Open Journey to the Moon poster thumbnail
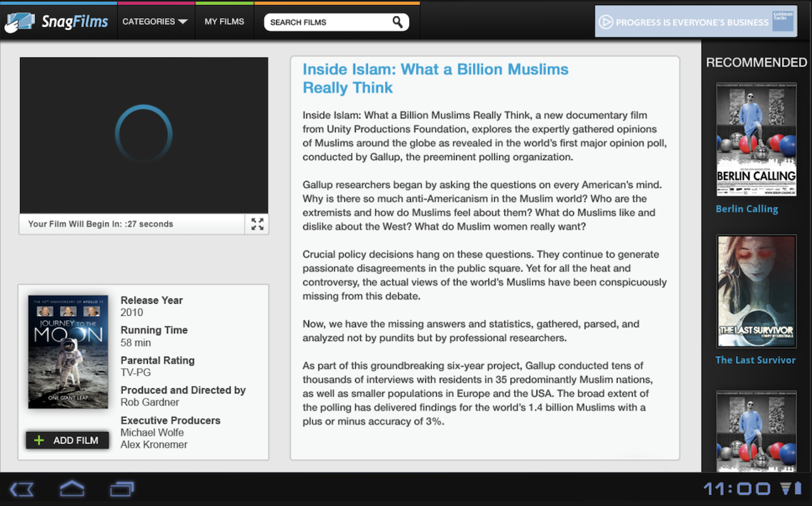The height and width of the screenshot is (506, 812). [x=68, y=352]
